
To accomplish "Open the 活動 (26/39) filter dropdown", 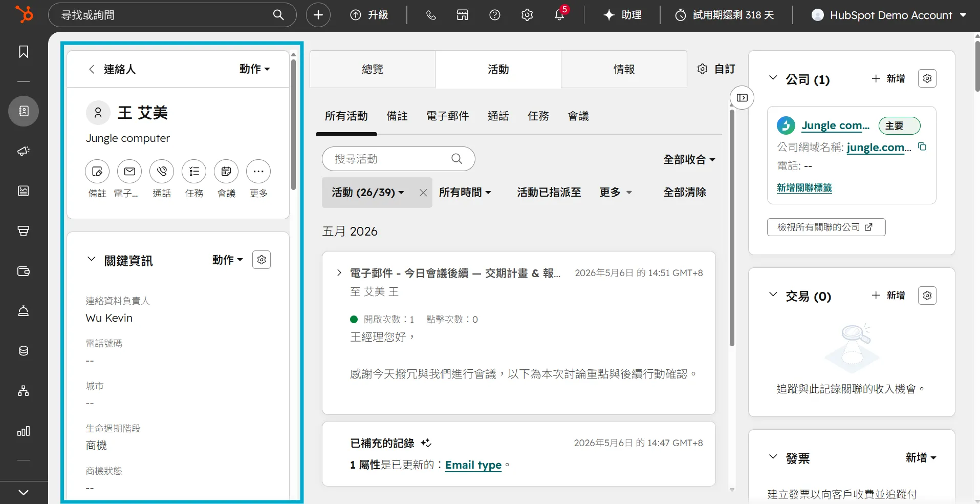I will pos(367,193).
